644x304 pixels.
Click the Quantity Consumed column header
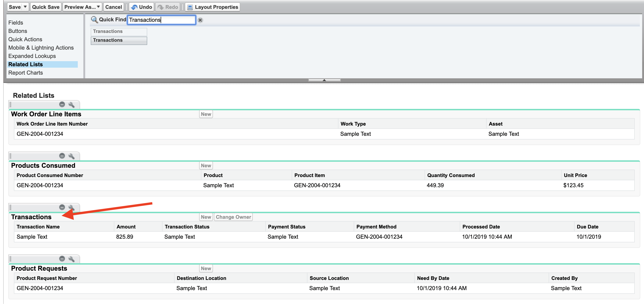point(451,175)
